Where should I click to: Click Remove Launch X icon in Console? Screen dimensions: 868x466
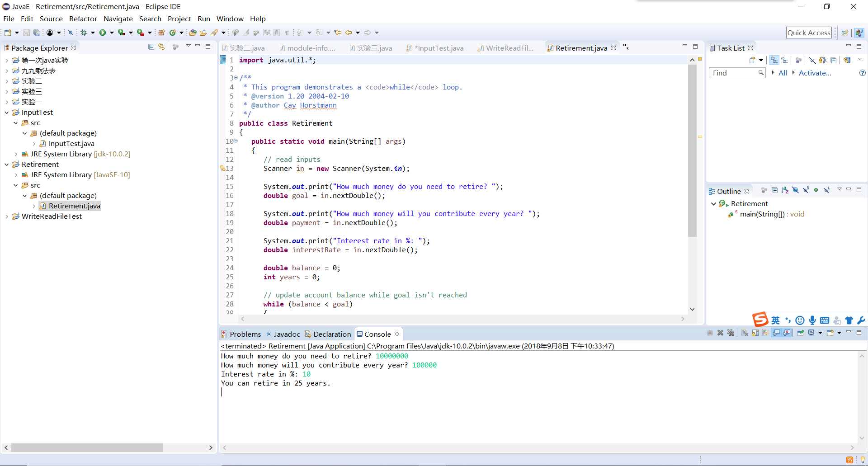tap(720, 333)
